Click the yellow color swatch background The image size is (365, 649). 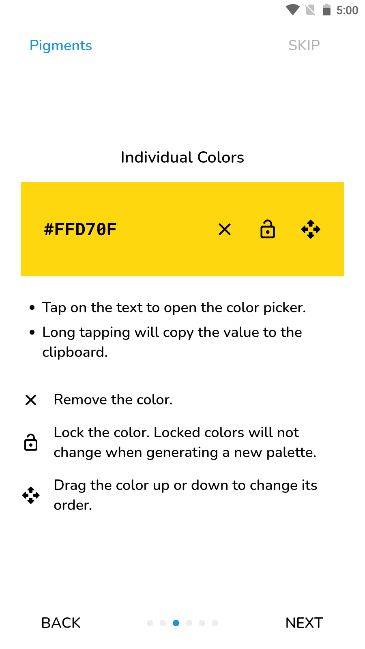[x=182, y=229]
